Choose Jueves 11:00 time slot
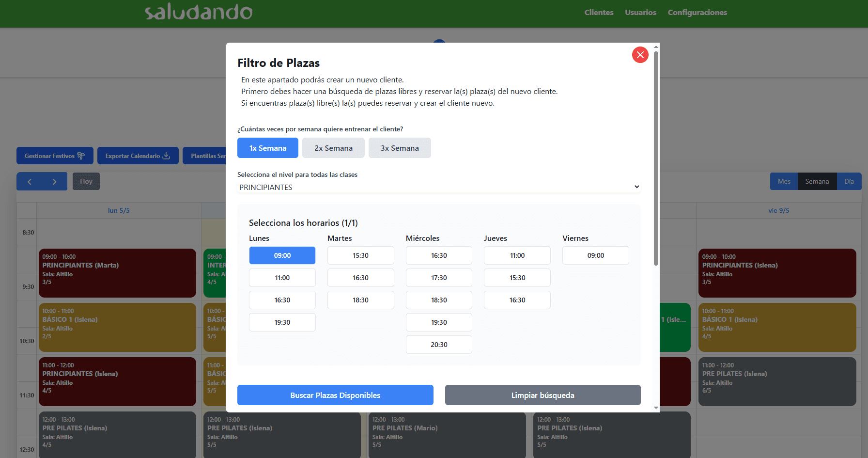The image size is (868, 458). [x=517, y=255]
